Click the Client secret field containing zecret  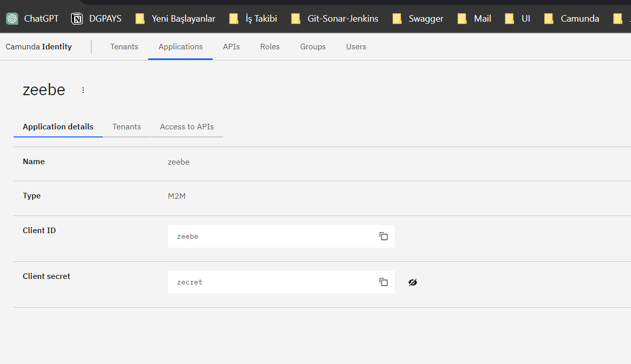(x=281, y=282)
